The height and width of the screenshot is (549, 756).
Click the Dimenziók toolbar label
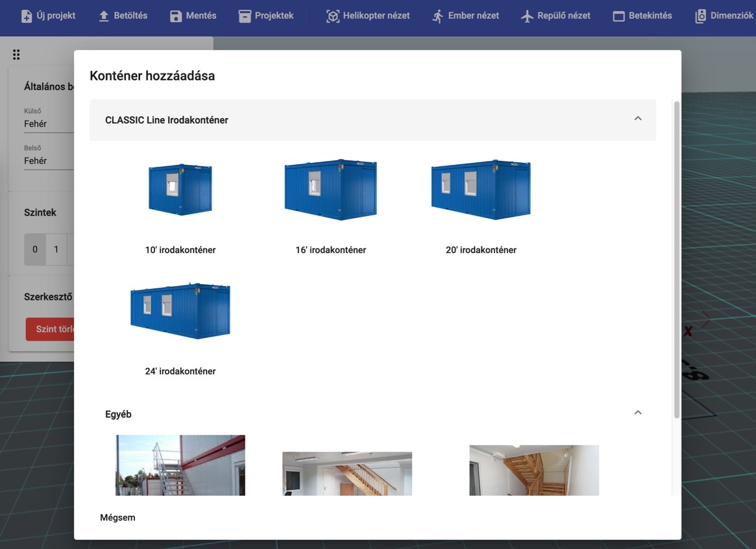(732, 16)
